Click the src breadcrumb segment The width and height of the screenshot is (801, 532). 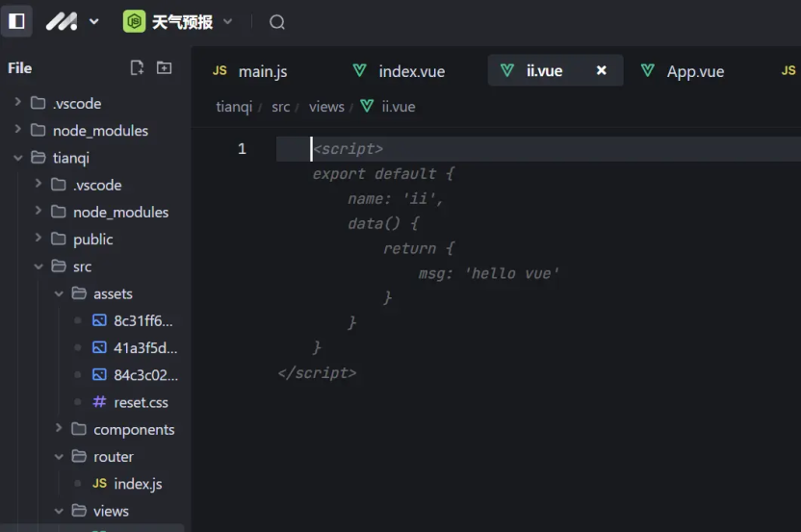pyautogui.click(x=280, y=107)
